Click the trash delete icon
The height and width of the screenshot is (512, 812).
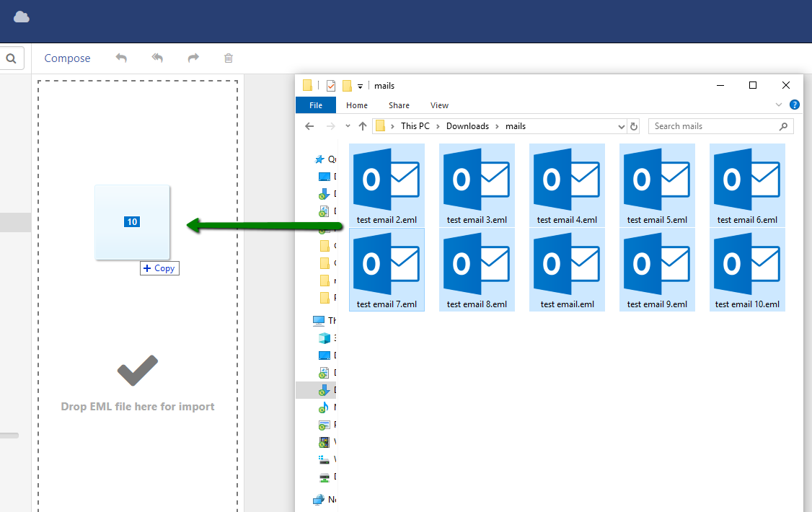point(229,58)
